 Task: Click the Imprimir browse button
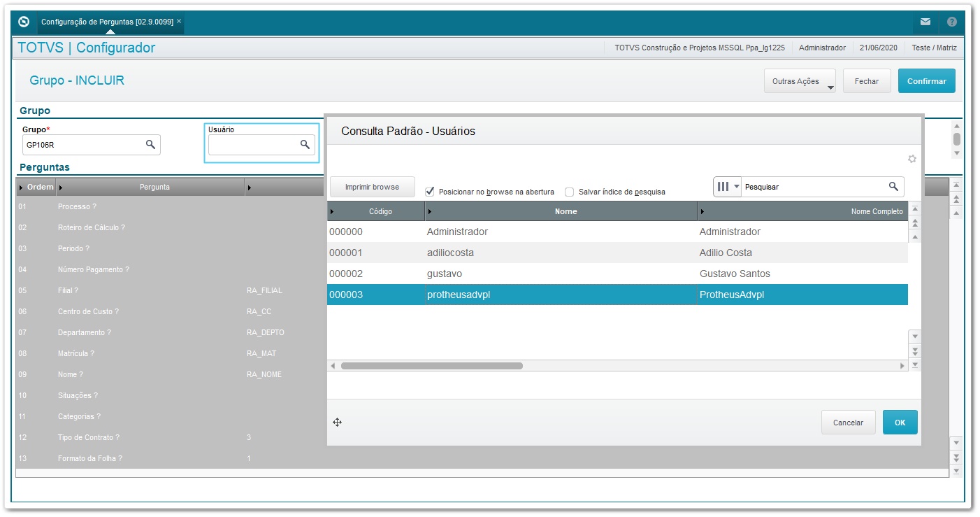(372, 187)
